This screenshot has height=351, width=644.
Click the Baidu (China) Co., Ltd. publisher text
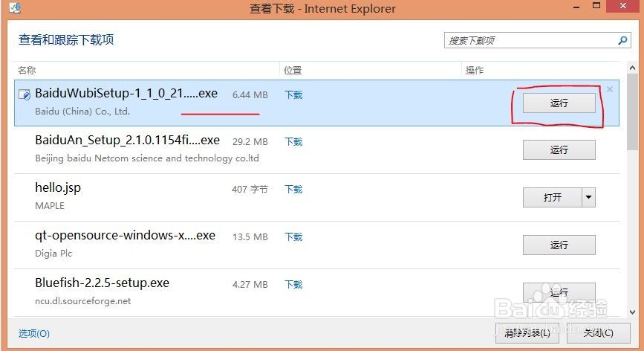coord(82,112)
